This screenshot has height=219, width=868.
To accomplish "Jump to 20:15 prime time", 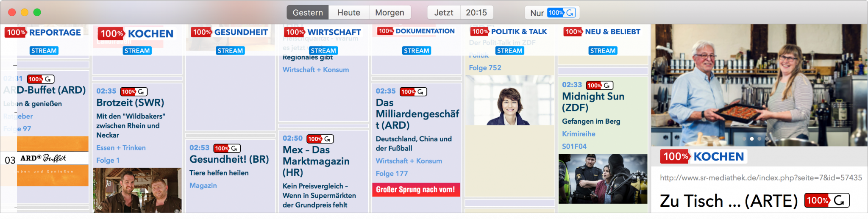I will [476, 13].
